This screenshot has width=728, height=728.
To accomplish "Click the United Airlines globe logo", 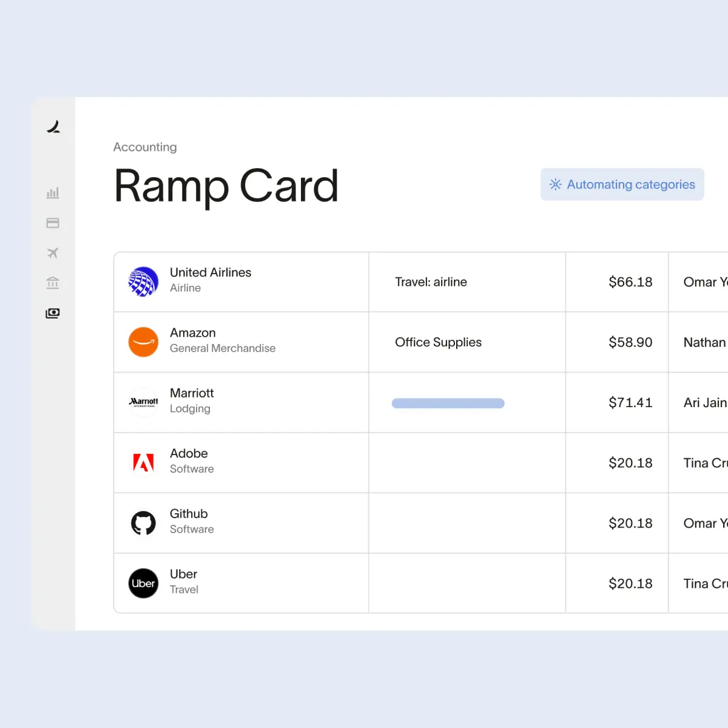I will point(143,281).
